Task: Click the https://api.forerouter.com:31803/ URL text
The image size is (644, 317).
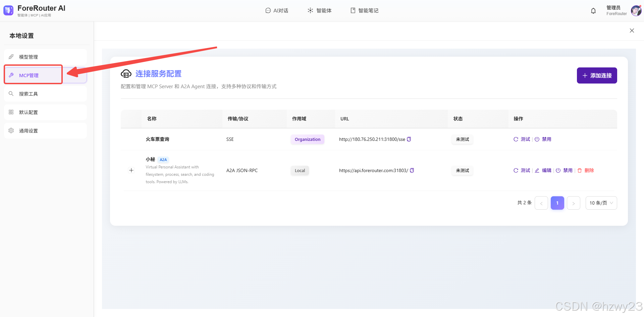Action: coord(374,170)
